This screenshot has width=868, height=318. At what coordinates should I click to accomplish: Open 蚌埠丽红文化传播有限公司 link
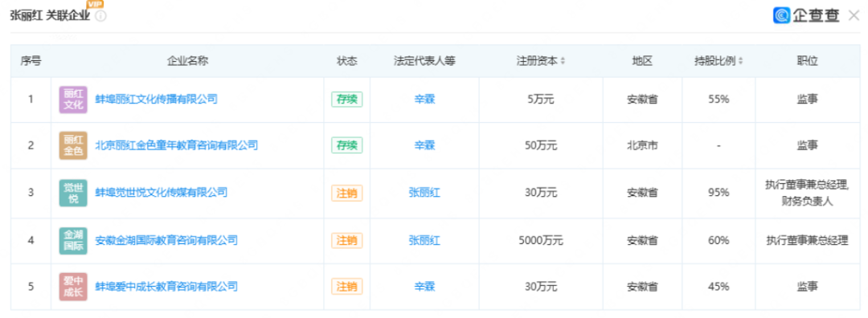(x=157, y=100)
